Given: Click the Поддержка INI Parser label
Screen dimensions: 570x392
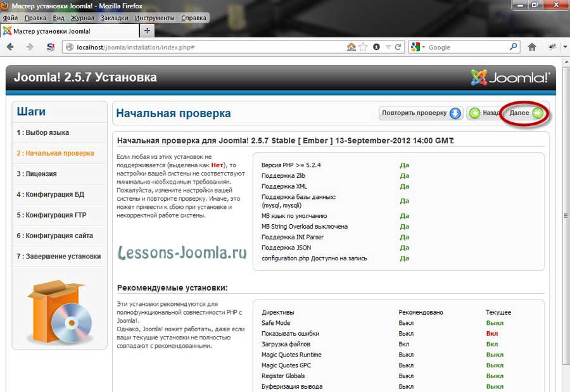Looking at the screenshot, I should coord(293,237).
